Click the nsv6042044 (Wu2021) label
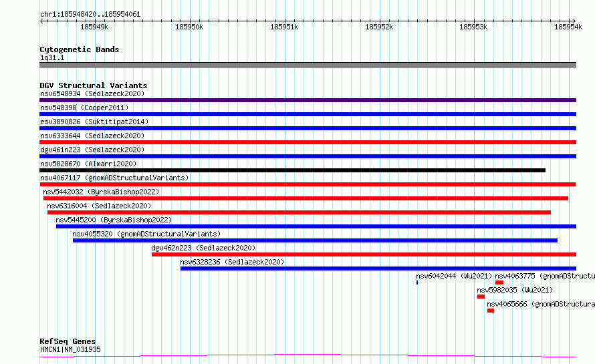595x364 pixels. click(x=454, y=276)
